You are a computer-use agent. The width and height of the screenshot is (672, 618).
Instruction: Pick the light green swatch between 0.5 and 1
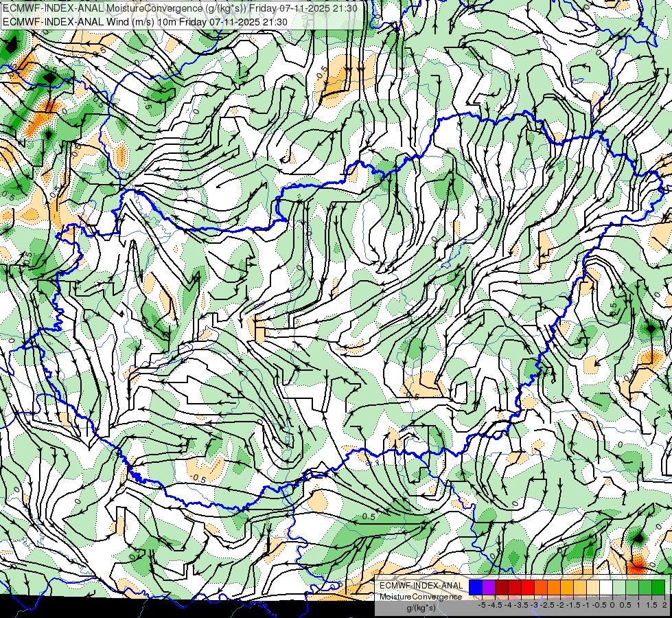632,588
